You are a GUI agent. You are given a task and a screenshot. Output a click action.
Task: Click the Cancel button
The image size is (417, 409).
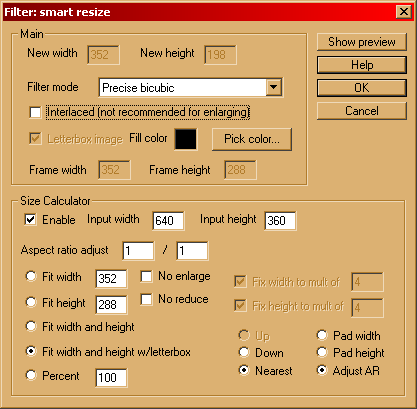click(362, 111)
